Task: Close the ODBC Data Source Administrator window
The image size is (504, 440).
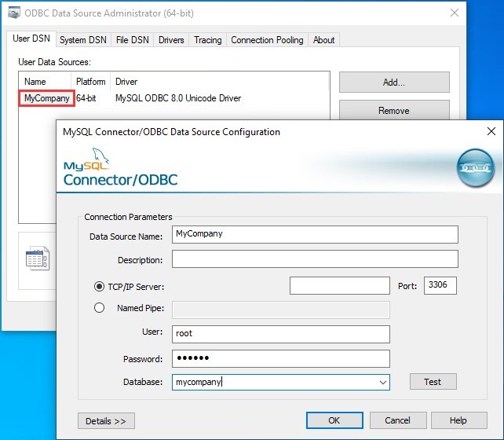Action: [x=454, y=13]
